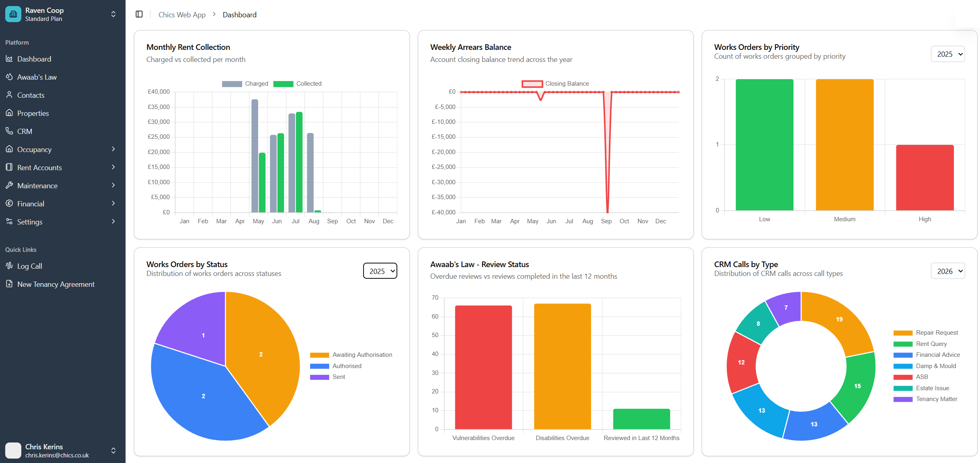The height and width of the screenshot is (463, 980).
Task: Click the Chics Web App breadcrumb link
Action: tap(182, 14)
